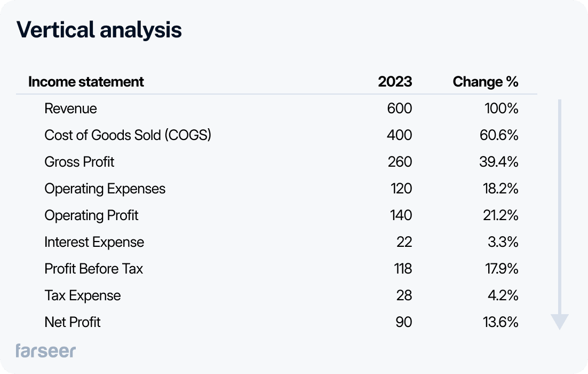Image resolution: width=588 pixels, height=374 pixels.
Task: Select the Gross Profit row label
Action: tap(79, 162)
